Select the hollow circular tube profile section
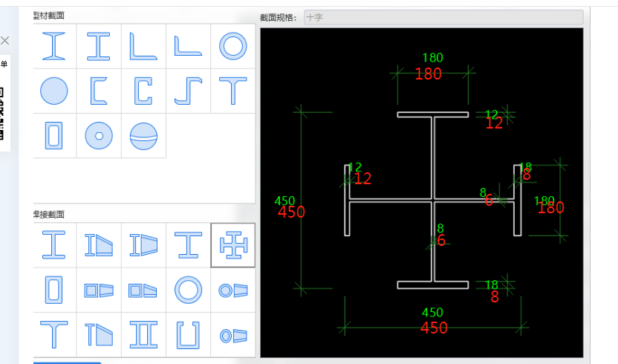The image size is (618, 364). pyautogui.click(x=233, y=46)
